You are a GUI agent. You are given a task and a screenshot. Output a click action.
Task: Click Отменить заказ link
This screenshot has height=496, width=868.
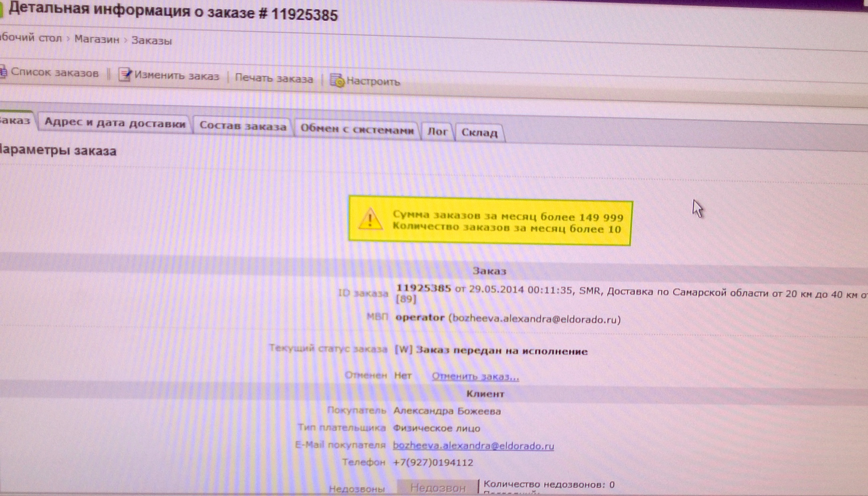475,377
